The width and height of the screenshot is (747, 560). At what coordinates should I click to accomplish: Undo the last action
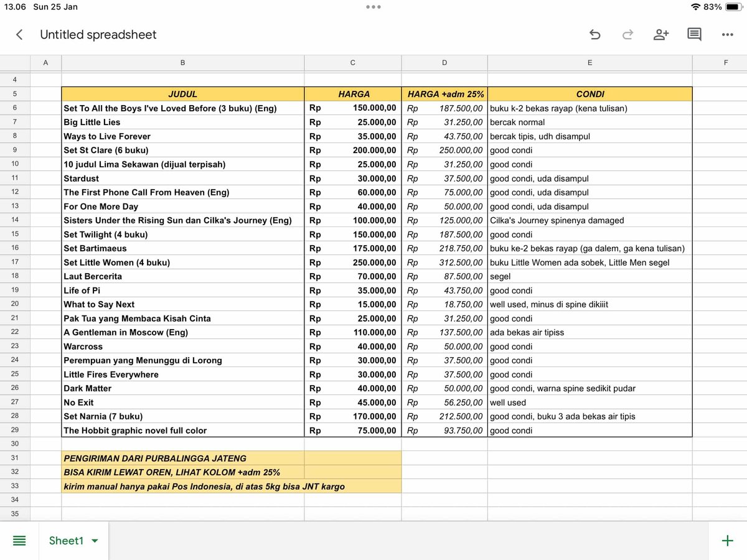click(x=594, y=35)
